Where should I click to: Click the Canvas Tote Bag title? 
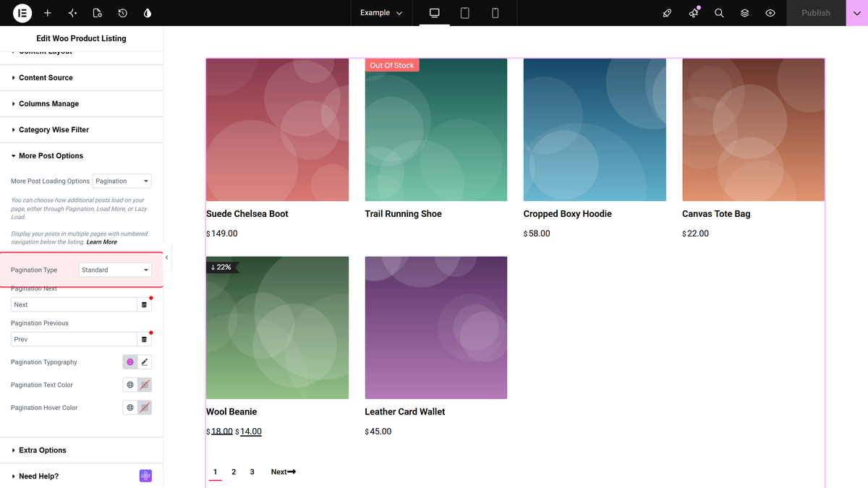(716, 214)
